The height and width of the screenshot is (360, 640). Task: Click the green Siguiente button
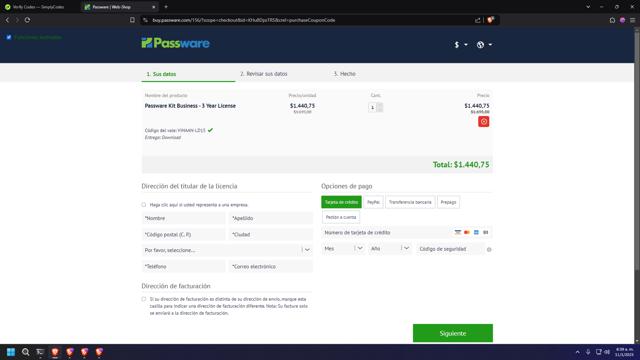(453, 333)
